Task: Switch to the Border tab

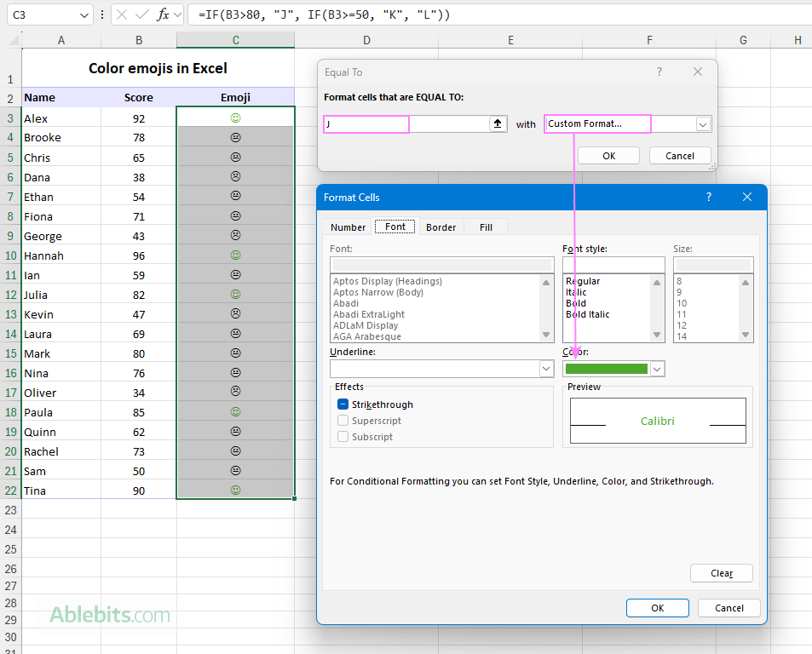Action: 441,227
